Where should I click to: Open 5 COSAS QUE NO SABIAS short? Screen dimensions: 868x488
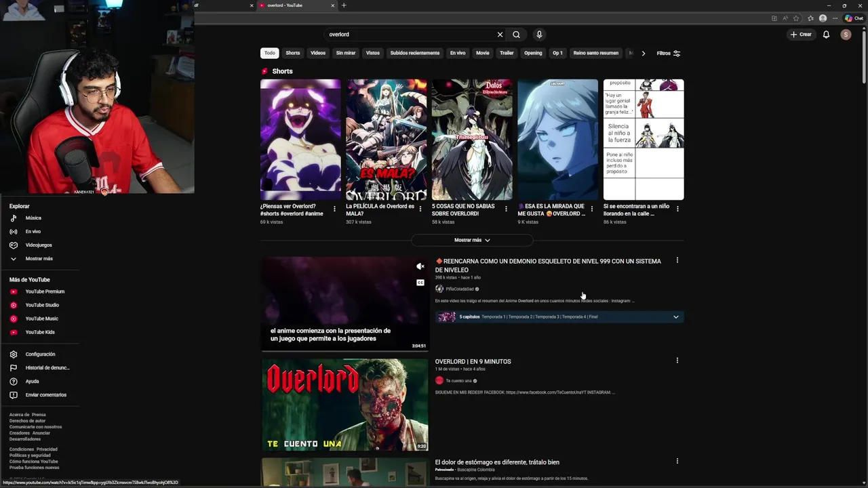point(472,140)
